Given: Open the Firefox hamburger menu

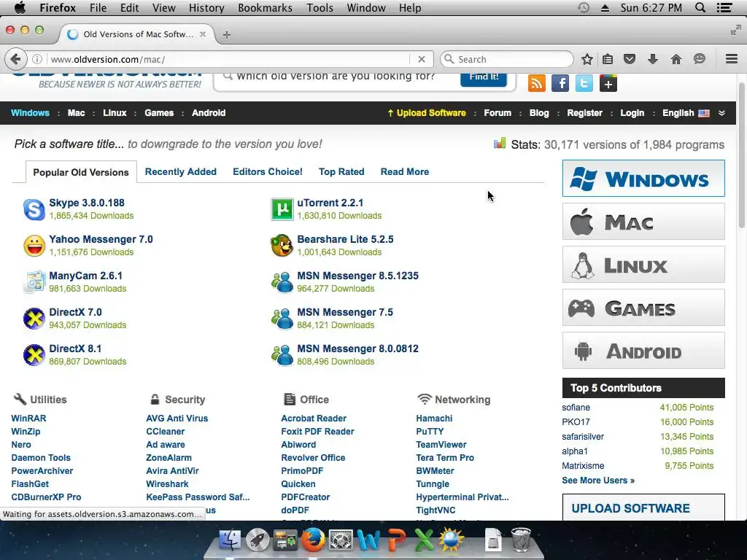Looking at the screenshot, I should (732, 59).
